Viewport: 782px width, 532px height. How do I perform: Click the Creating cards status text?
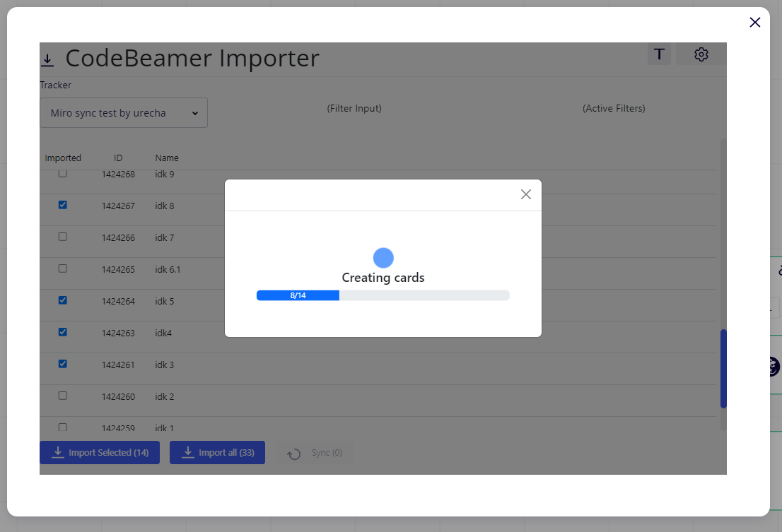click(x=383, y=278)
